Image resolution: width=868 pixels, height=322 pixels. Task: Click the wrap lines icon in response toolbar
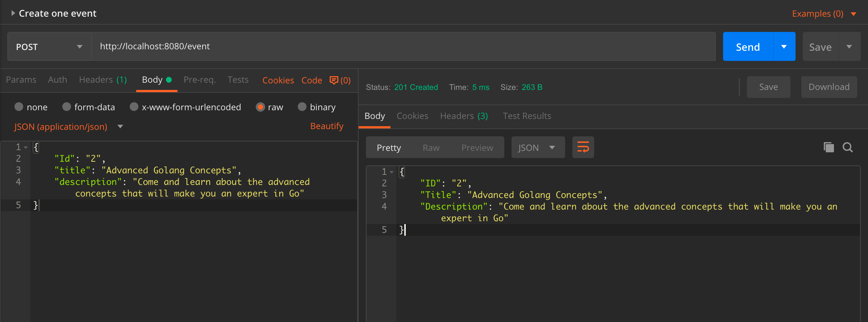click(x=583, y=147)
